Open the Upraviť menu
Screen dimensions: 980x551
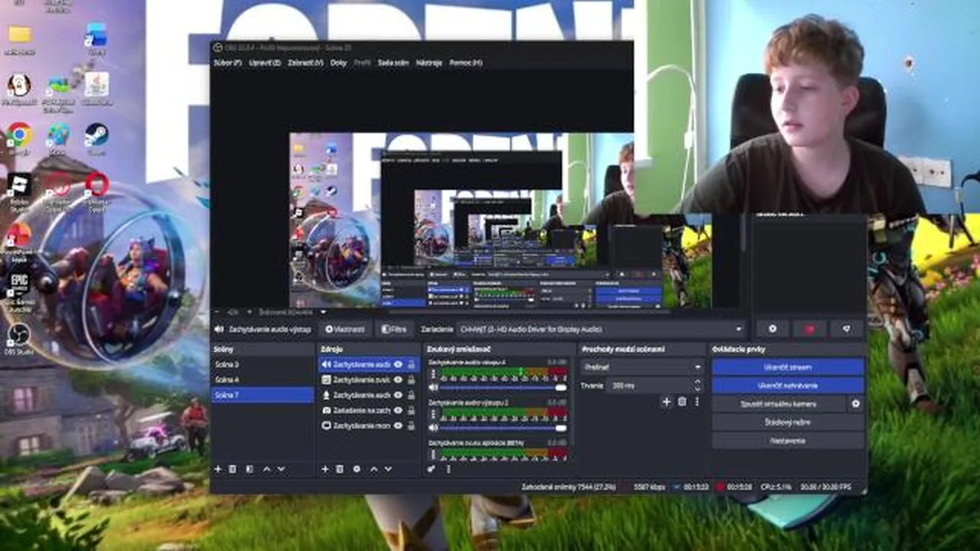(265, 63)
